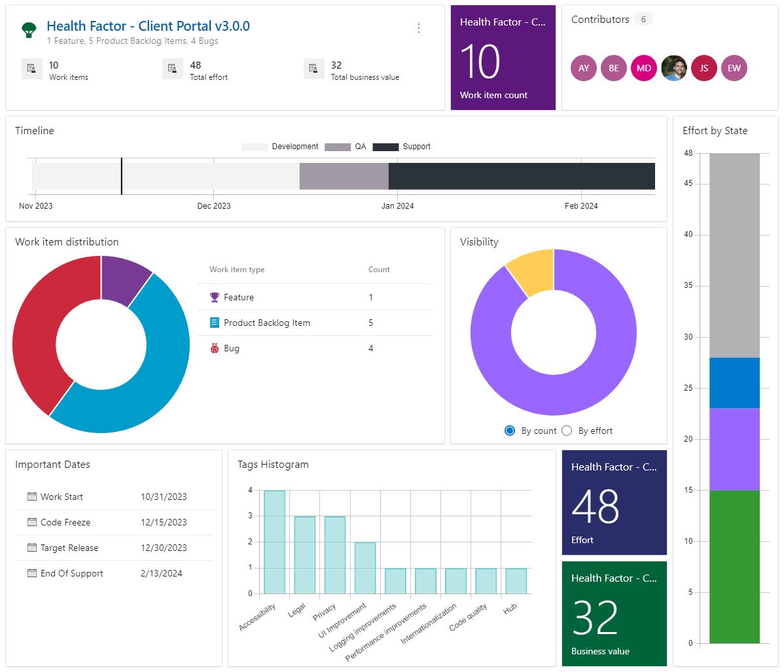Select the Feature trophy icon
Screen dimensions: 784x672
(x=216, y=297)
